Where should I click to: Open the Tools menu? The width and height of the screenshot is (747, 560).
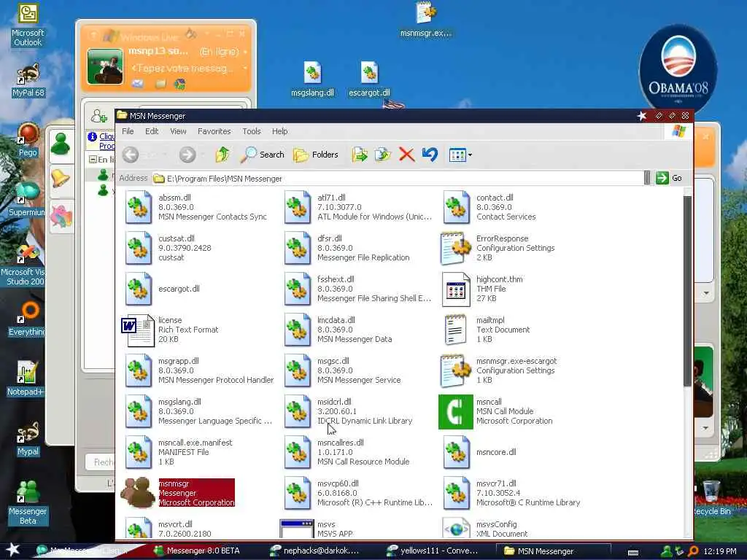tap(251, 131)
